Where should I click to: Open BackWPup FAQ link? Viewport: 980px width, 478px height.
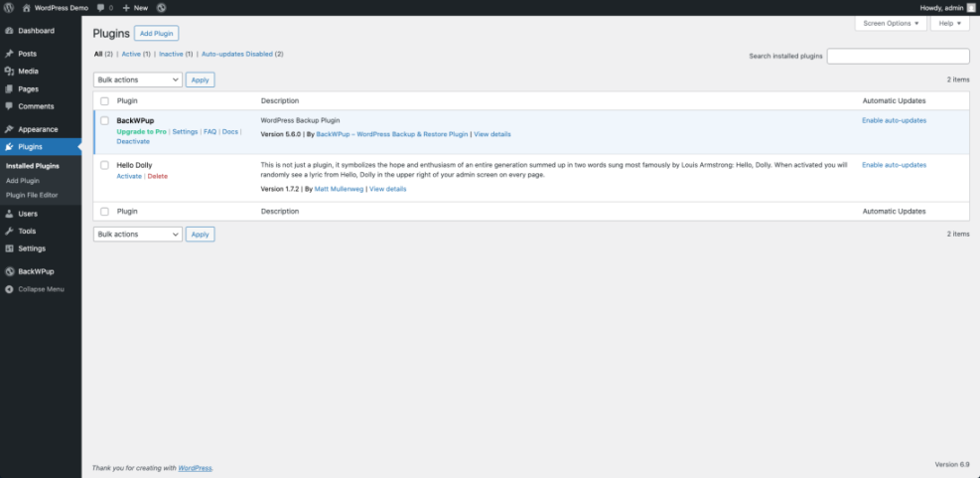(x=210, y=132)
